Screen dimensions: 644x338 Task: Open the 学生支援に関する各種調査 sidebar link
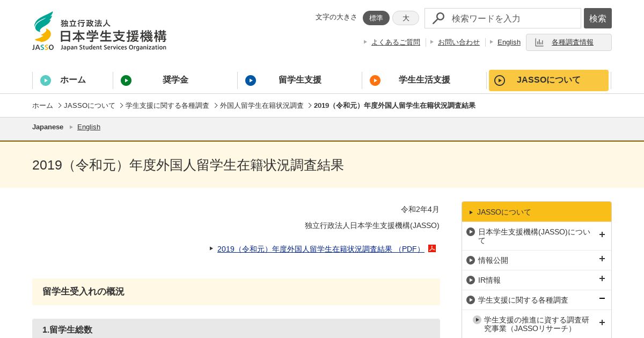point(523,300)
